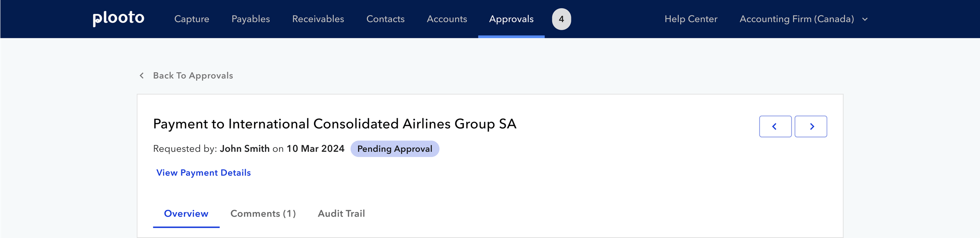Navigate to Contacts
Image resolution: width=980 pixels, height=238 pixels.
tap(385, 19)
